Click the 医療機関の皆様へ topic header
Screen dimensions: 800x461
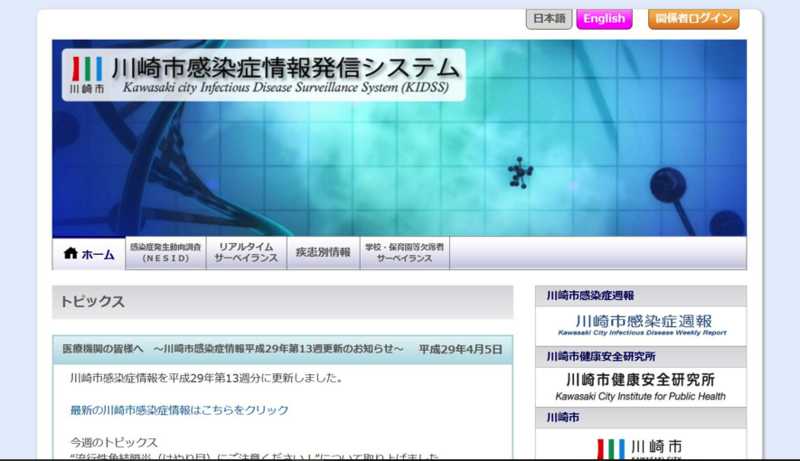(x=283, y=349)
